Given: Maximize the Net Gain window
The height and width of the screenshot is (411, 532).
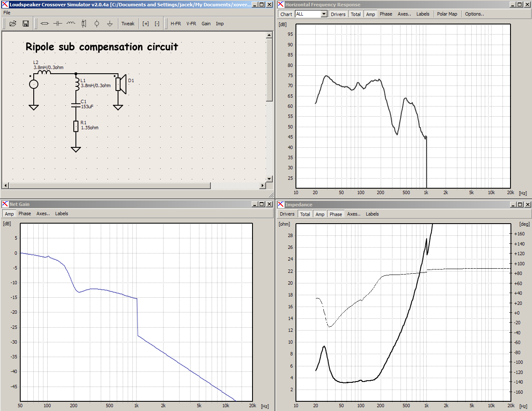Looking at the screenshot, I should pyautogui.click(x=262, y=204).
